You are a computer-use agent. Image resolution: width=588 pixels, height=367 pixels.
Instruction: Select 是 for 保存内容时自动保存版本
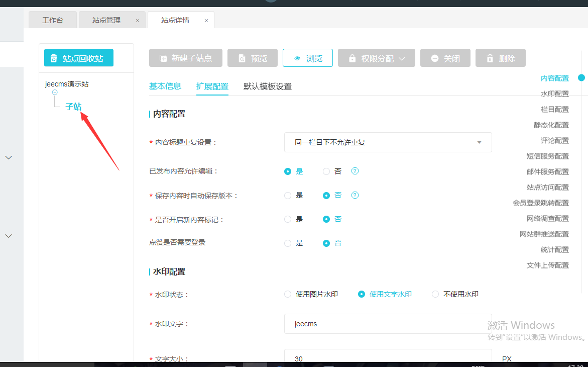click(x=288, y=196)
